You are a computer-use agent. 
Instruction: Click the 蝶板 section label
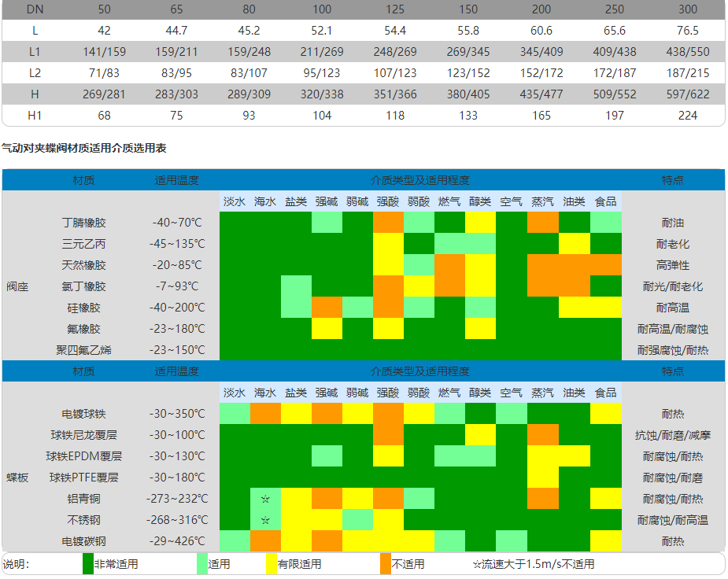(x=17, y=478)
